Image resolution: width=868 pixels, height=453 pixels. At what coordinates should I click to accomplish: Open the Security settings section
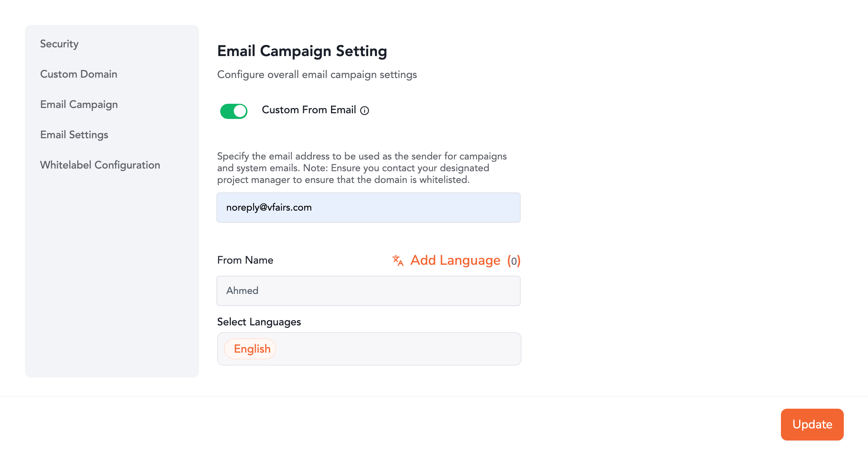pyautogui.click(x=59, y=44)
